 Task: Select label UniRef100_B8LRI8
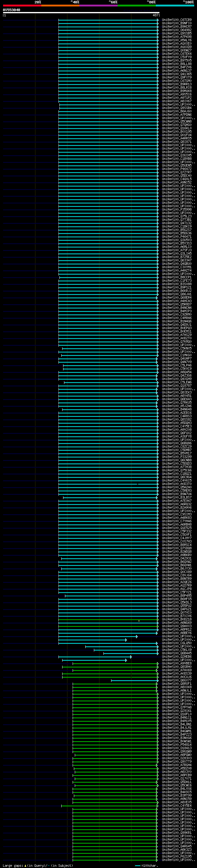click(x=177, y=88)
